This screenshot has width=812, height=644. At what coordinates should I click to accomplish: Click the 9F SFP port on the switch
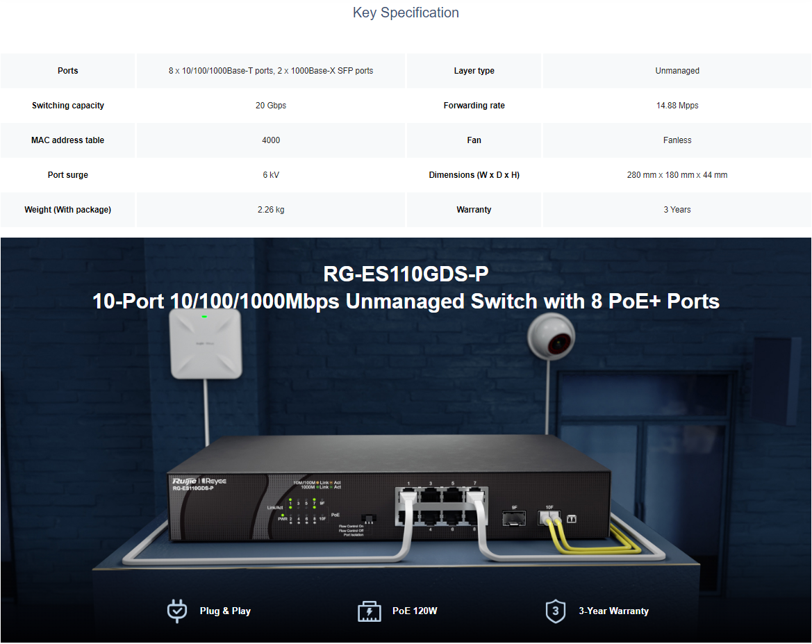514,518
